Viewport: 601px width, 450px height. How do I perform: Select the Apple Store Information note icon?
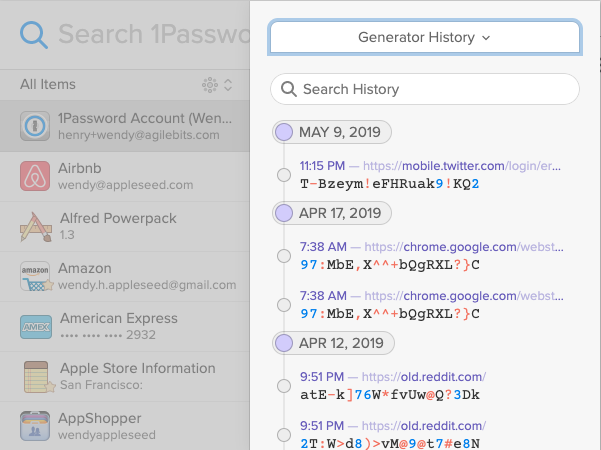[38, 377]
